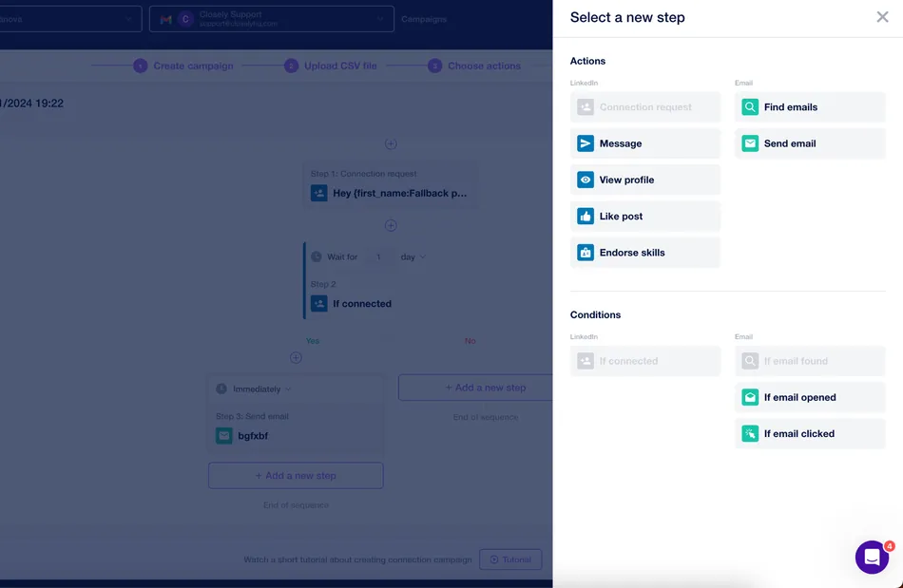The width and height of the screenshot is (903, 588).
Task: Click the envelope Send email icon
Action: pyautogui.click(x=750, y=143)
